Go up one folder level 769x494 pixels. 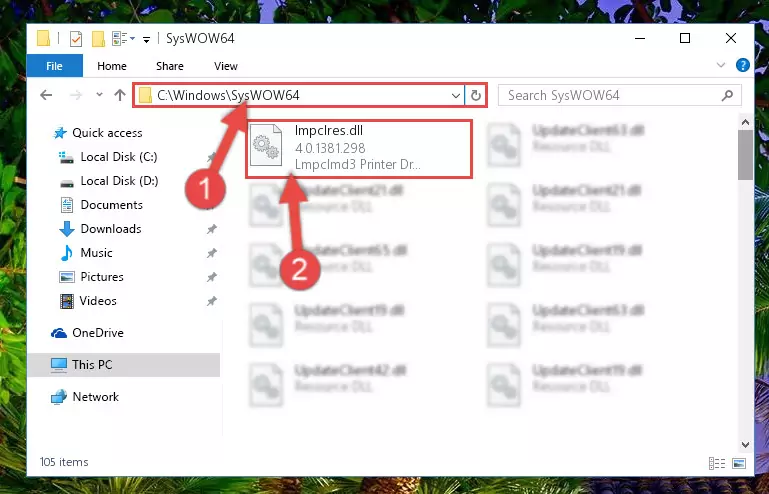[120, 95]
